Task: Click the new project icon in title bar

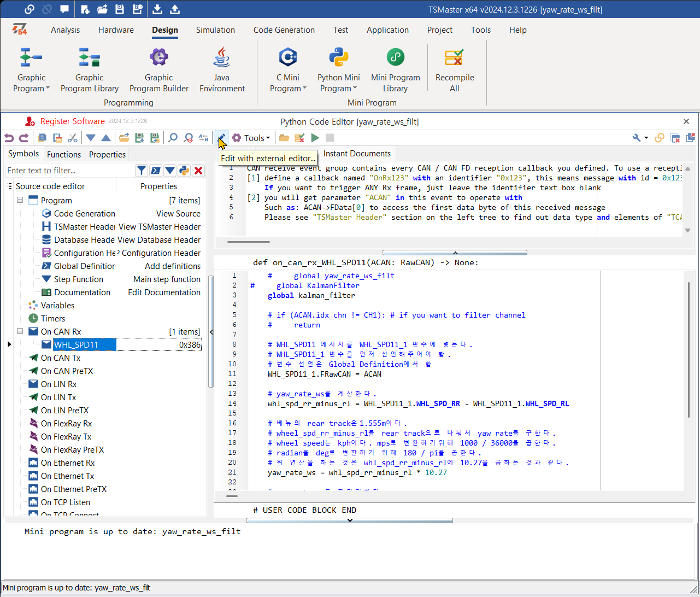Action: click(x=85, y=9)
